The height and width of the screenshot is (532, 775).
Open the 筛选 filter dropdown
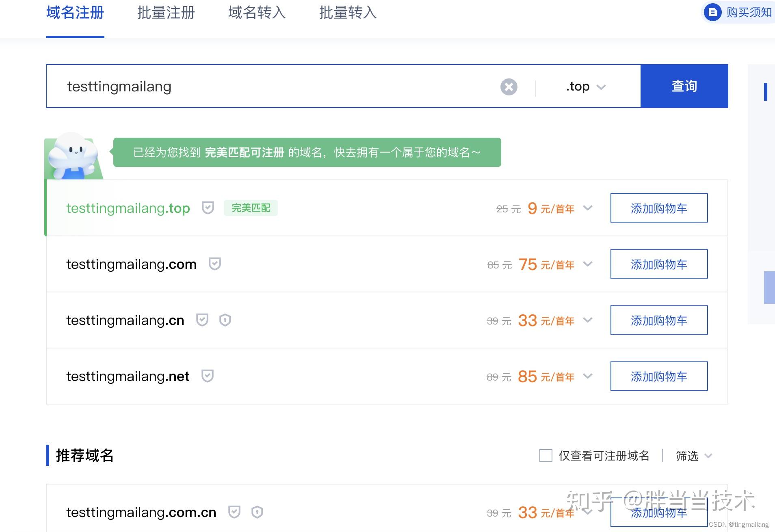pyautogui.click(x=694, y=456)
